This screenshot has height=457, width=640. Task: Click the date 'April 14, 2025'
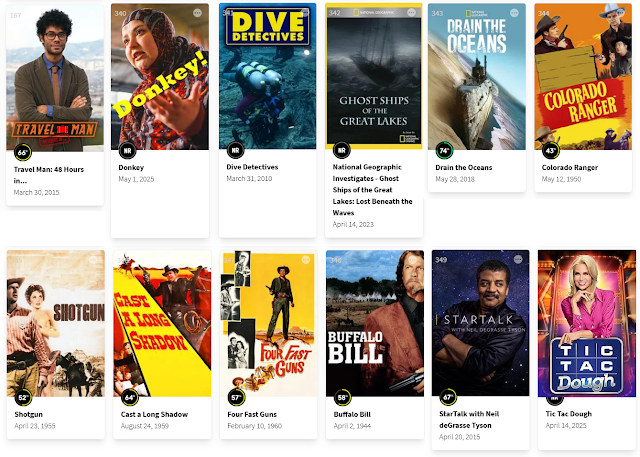(x=566, y=425)
